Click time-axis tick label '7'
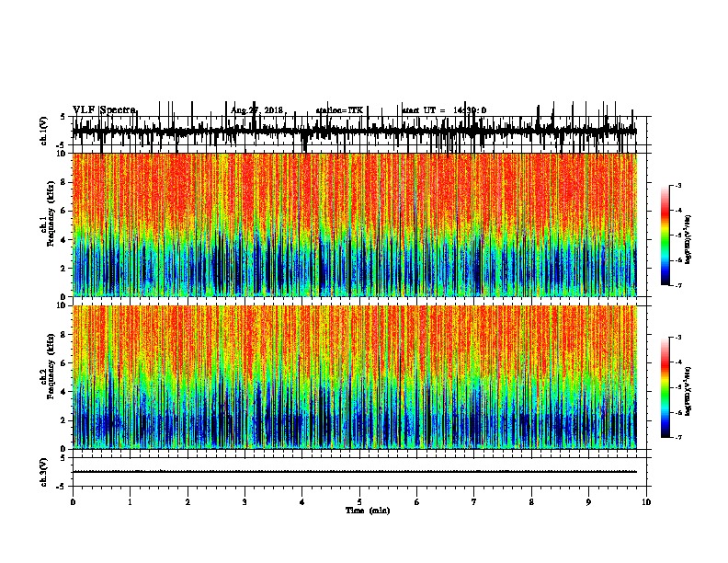This screenshot has height=563, width=728. [474, 502]
